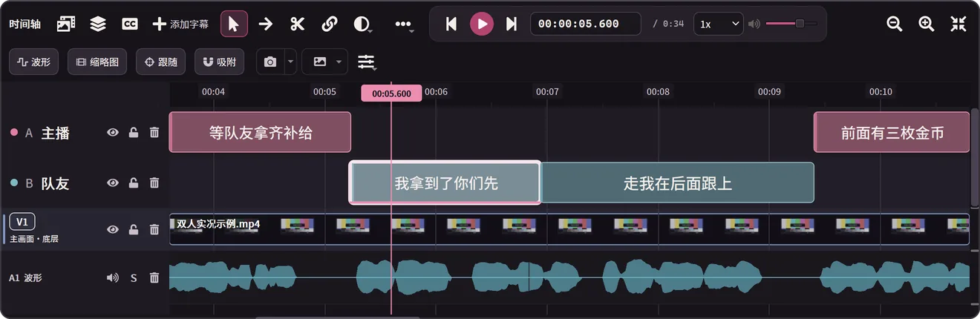
Task: Click the A1 波形 track label
Action: click(25, 278)
